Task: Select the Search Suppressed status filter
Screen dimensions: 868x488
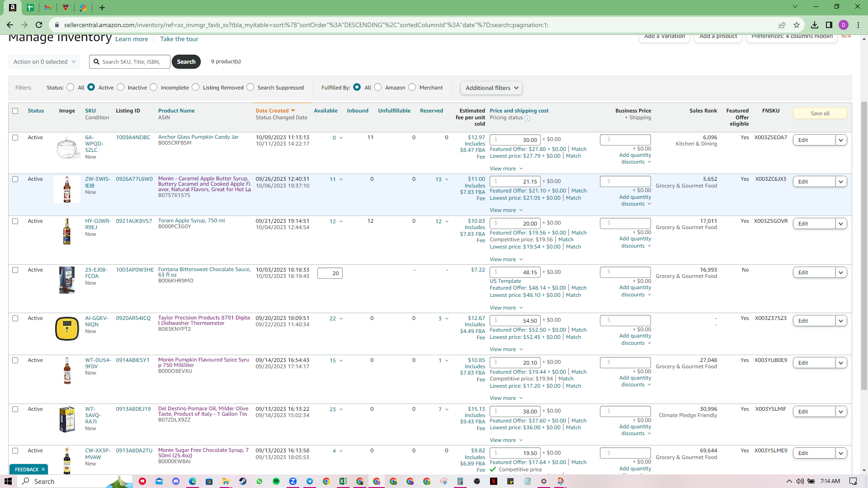Action: click(x=250, y=87)
